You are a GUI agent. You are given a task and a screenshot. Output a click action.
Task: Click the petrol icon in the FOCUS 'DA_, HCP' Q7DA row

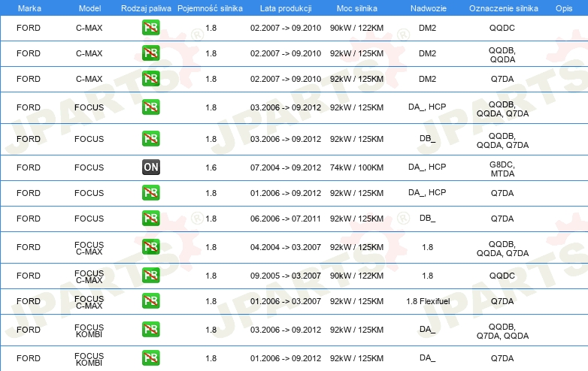tap(150, 193)
